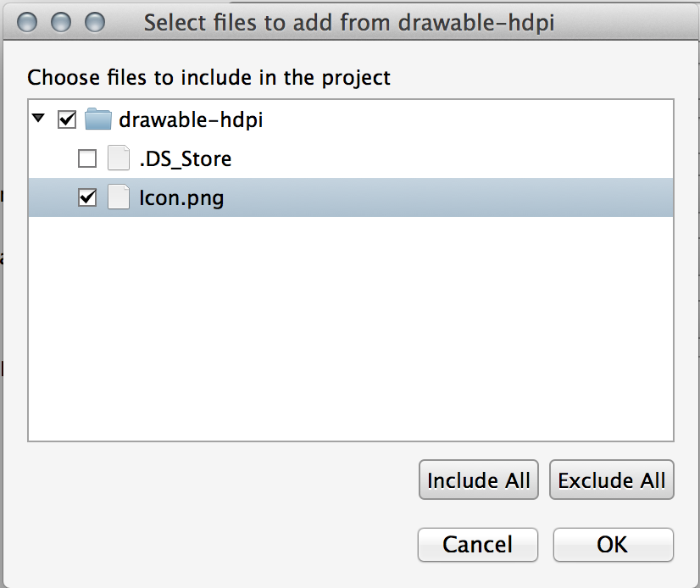This screenshot has height=588, width=700.
Task: Click the blue drawable-hdpi folder icon
Action: [98, 119]
